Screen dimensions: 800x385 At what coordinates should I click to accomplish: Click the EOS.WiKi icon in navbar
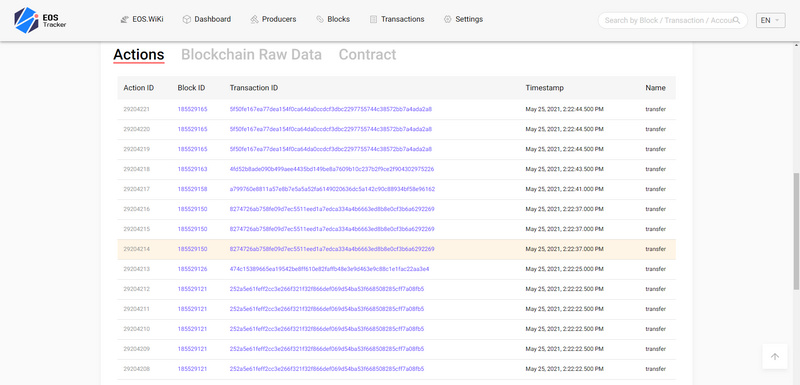click(x=124, y=19)
